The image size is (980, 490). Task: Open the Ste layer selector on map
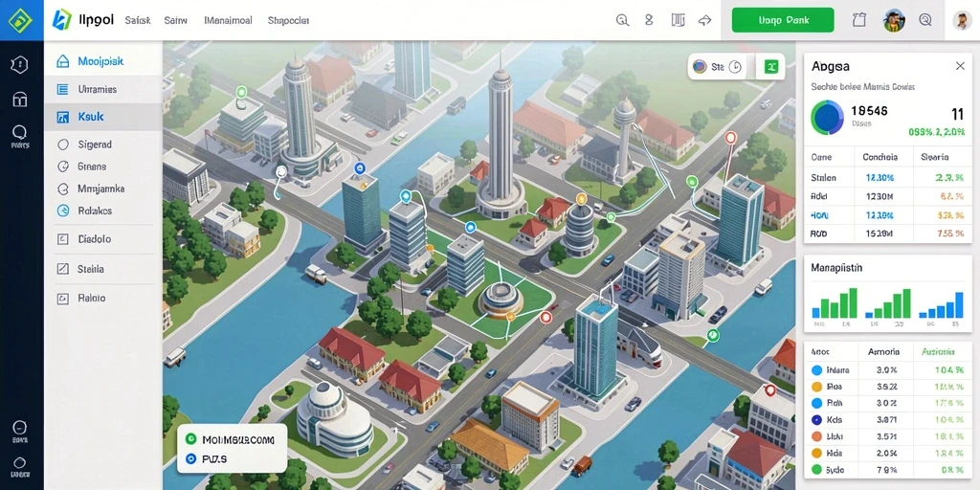[718, 67]
